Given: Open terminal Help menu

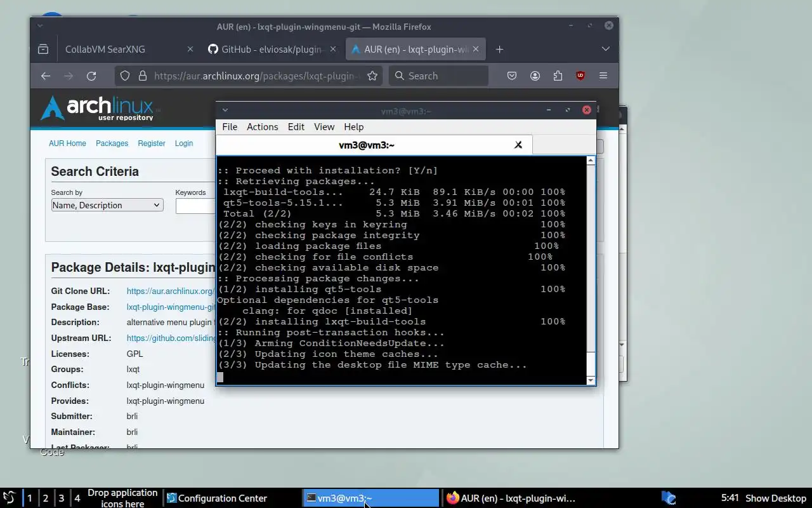Looking at the screenshot, I should click(353, 126).
